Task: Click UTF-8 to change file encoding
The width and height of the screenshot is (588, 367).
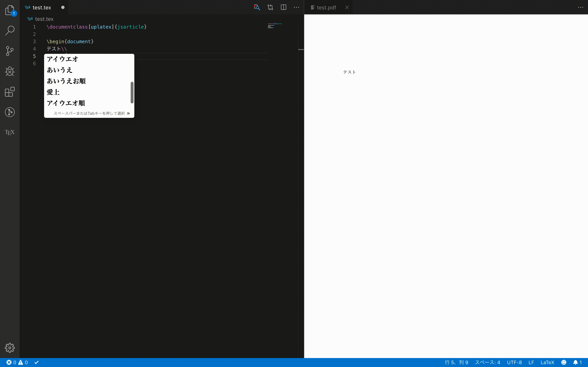Action: click(515, 362)
